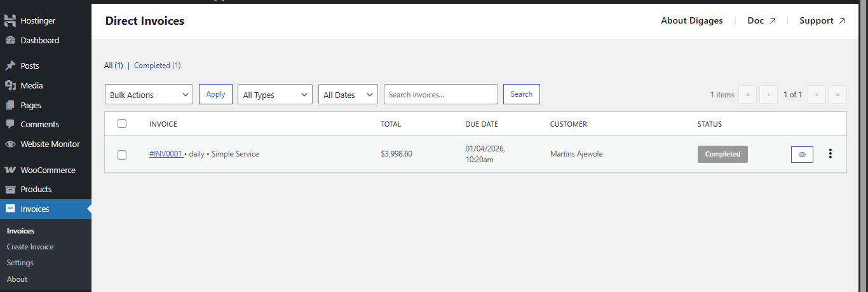Open the Bulk Actions dropdown
868x292 pixels.
coord(149,94)
